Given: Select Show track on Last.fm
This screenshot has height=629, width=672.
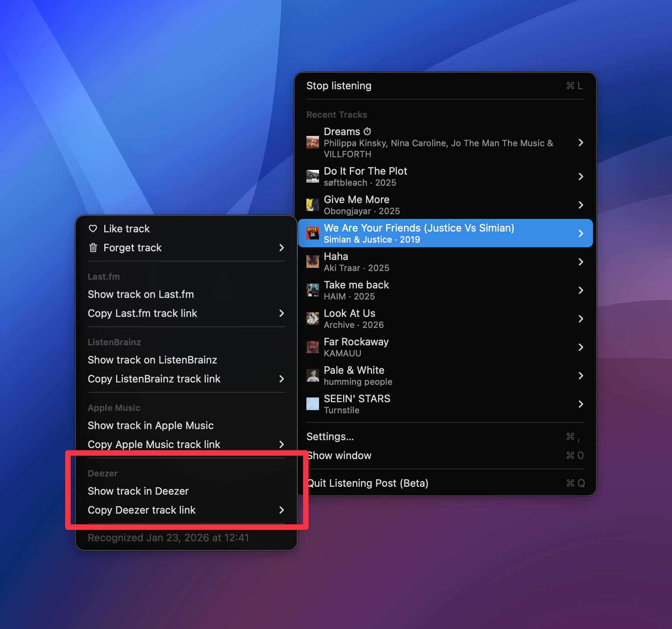Looking at the screenshot, I should pyautogui.click(x=141, y=294).
